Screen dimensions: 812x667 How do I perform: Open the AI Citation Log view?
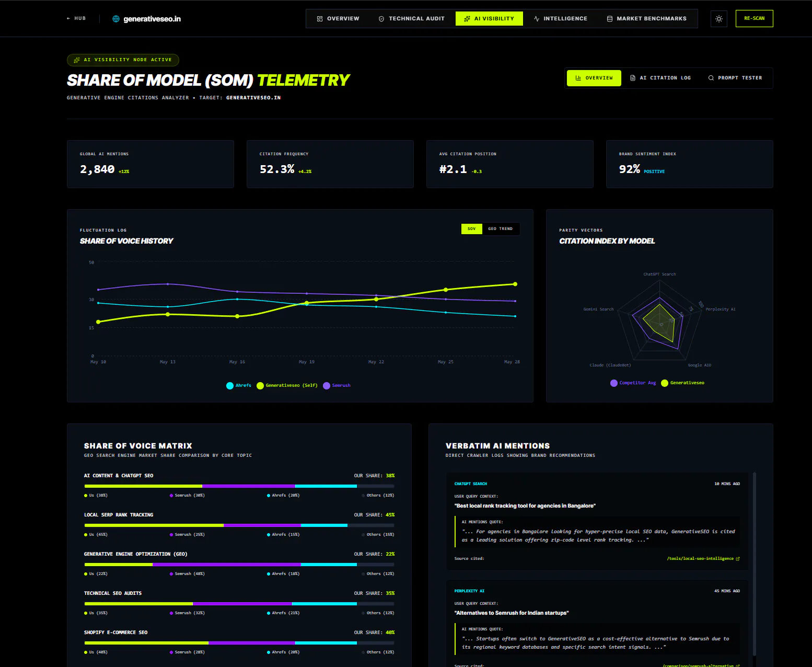point(660,78)
